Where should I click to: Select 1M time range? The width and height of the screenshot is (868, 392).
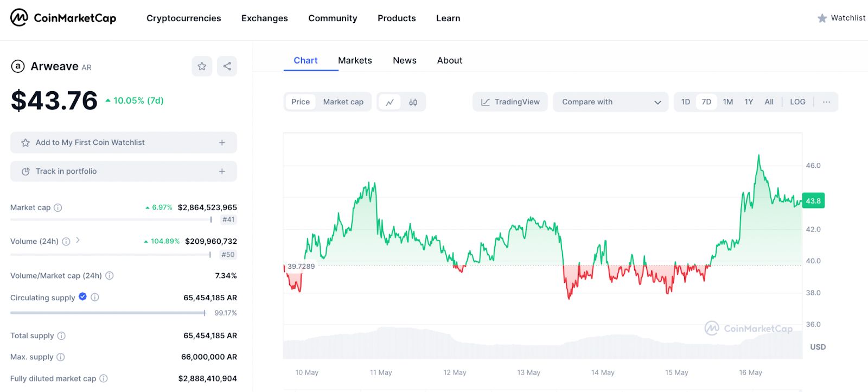[x=728, y=102]
